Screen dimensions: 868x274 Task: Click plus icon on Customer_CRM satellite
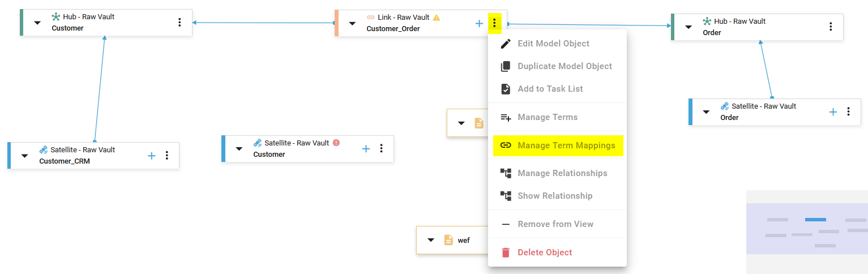(152, 156)
